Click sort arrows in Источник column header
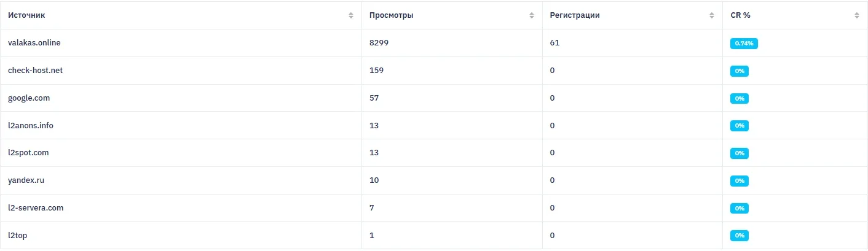This screenshot has width=868, height=251. (x=351, y=15)
